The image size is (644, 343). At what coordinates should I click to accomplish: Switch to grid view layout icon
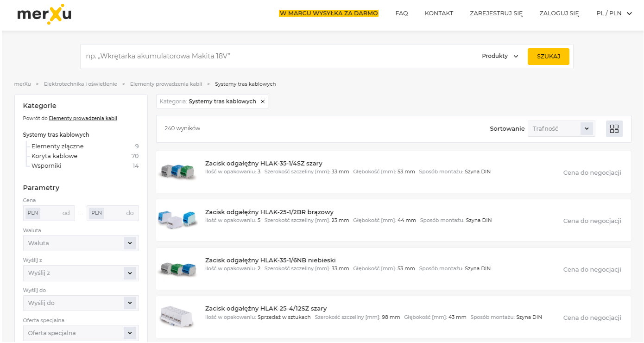coord(614,129)
